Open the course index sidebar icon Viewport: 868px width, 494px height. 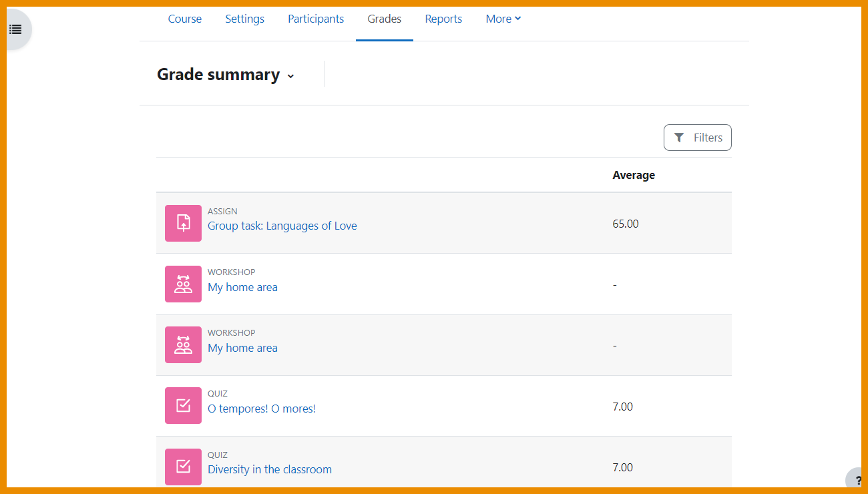(x=15, y=29)
